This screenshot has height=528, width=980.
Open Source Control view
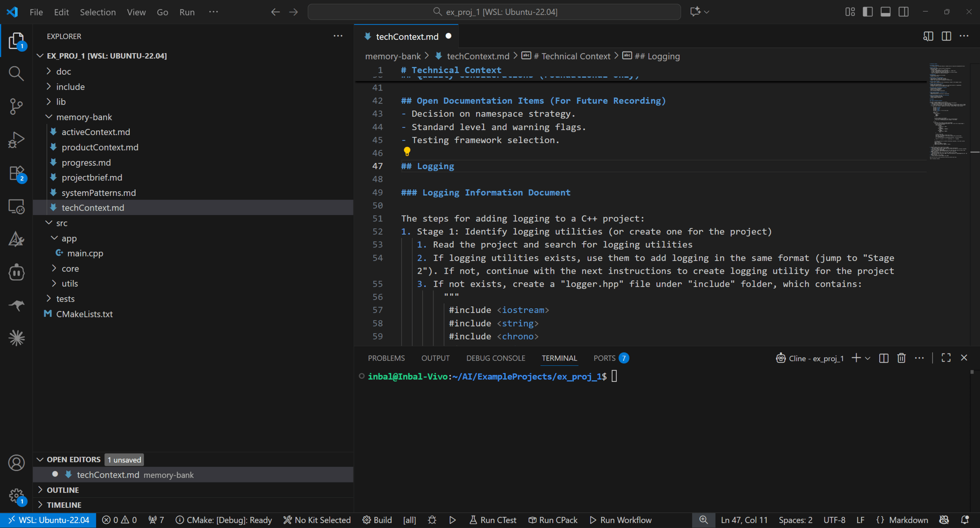tap(16, 106)
